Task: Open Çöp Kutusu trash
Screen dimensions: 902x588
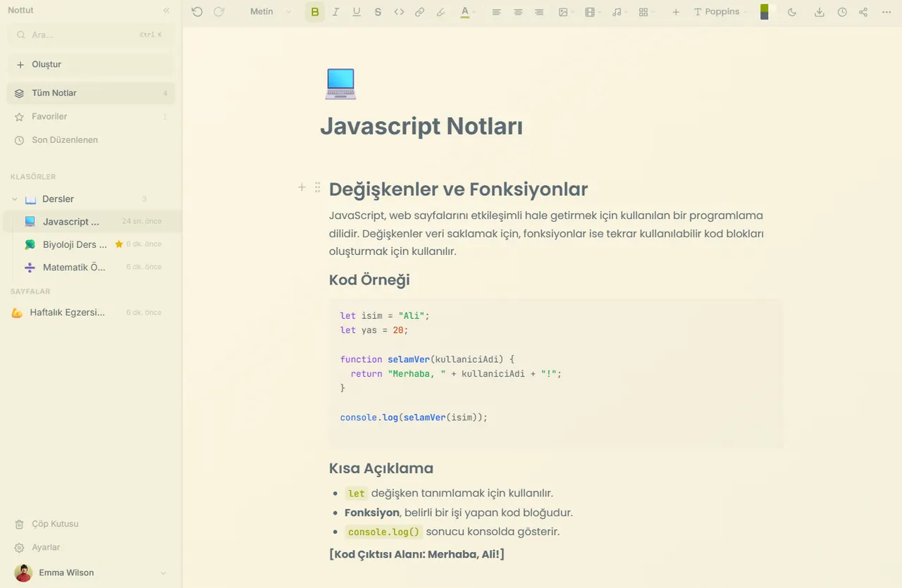Action: pos(55,524)
